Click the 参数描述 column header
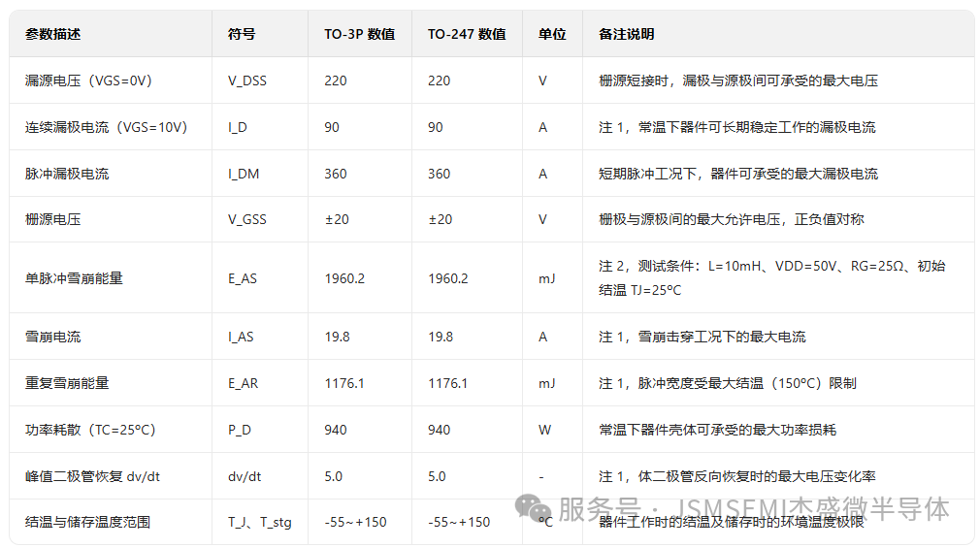The image size is (980, 548). (x=52, y=34)
